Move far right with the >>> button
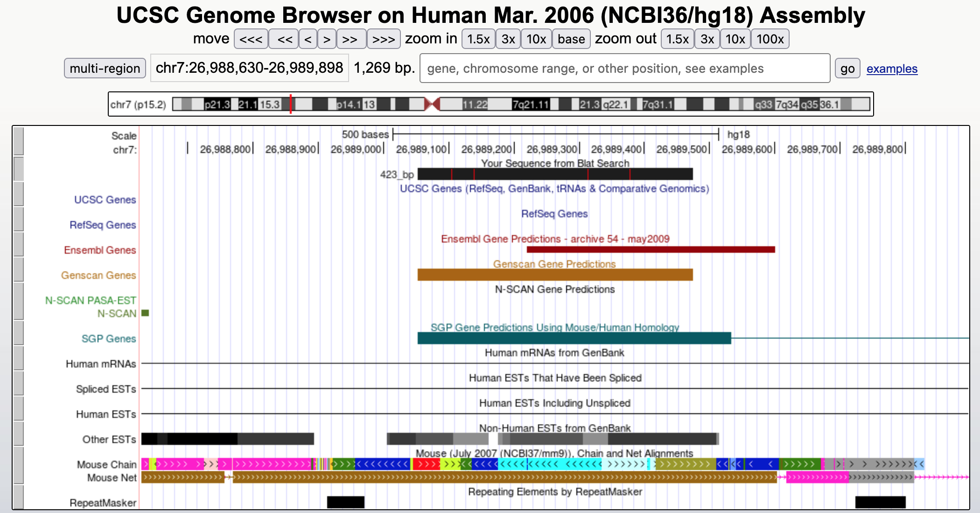 384,39
